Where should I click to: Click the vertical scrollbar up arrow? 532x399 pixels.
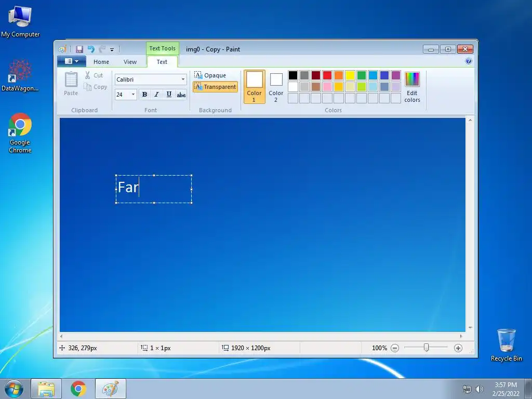click(x=470, y=120)
